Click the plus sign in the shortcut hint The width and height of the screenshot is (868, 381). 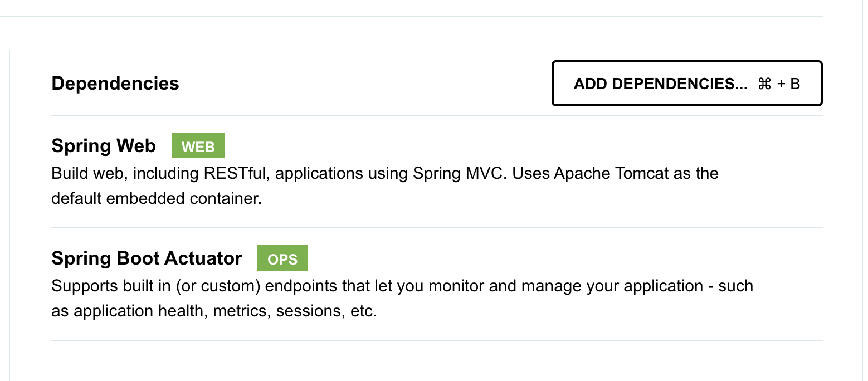coord(781,84)
